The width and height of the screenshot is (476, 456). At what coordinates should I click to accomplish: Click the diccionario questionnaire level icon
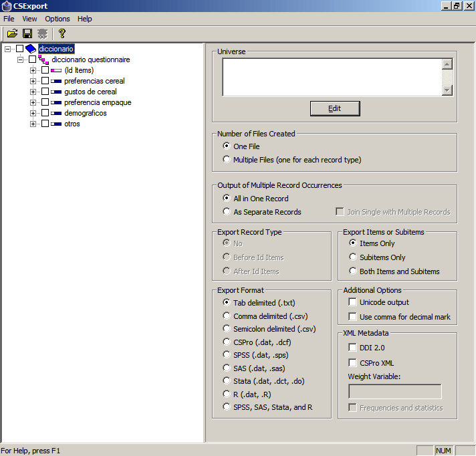pyautogui.click(x=43, y=60)
